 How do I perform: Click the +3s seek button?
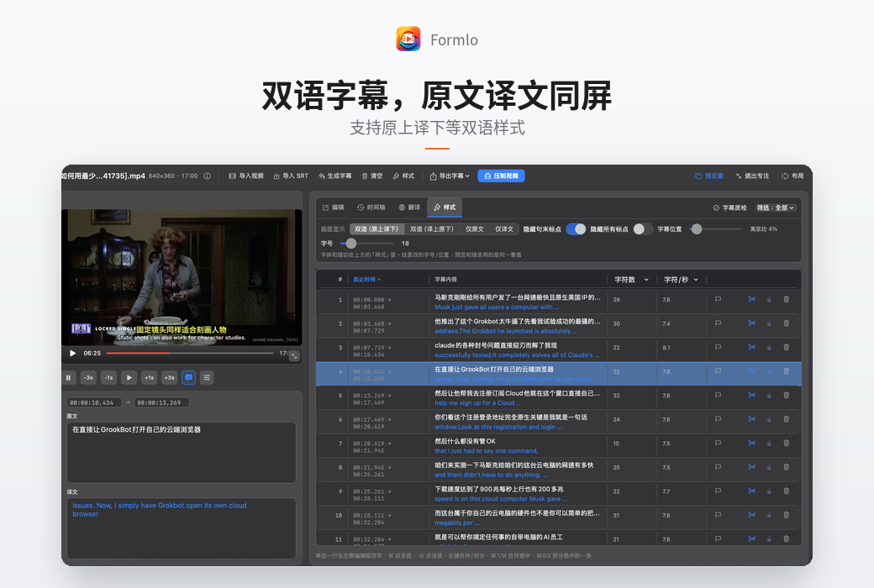pyautogui.click(x=169, y=378)
